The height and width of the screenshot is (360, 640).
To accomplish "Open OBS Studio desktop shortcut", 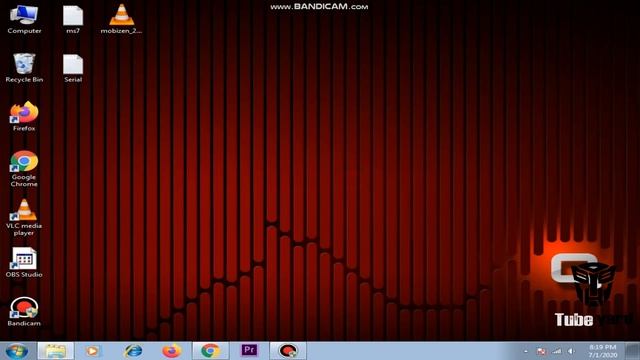I will [24, 262].
